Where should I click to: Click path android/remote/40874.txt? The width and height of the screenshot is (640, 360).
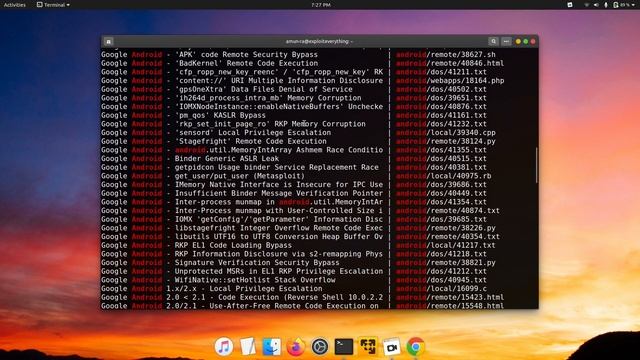447,211
